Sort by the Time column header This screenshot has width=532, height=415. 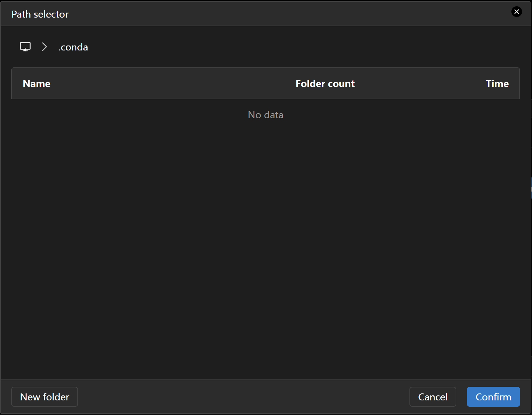tap(497, 84)
